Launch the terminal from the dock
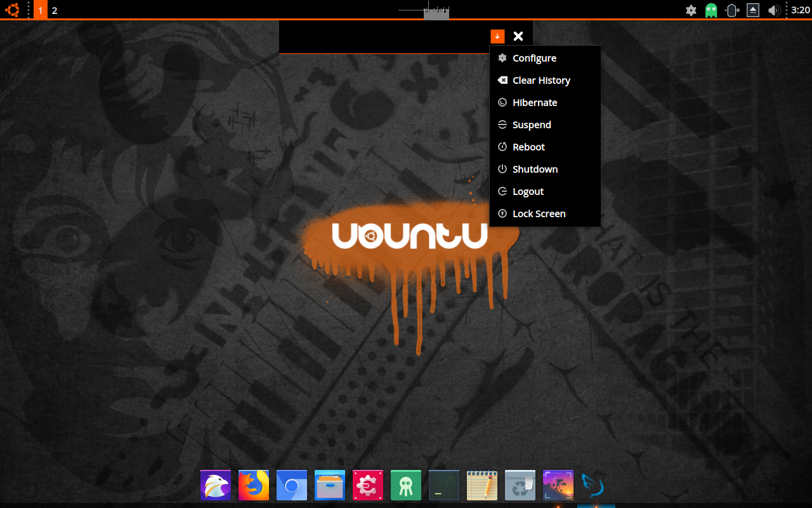The width and height of the screenshot is (812, 508). pyautogui.click(x=444, y=485)
